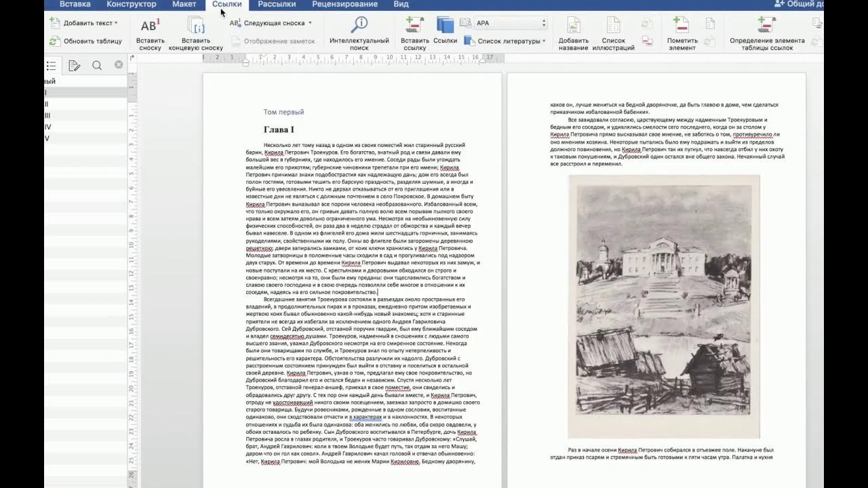Click the Add Text (Добавить текст) icon
868x488 pixels.
click(x=54, y=23)
